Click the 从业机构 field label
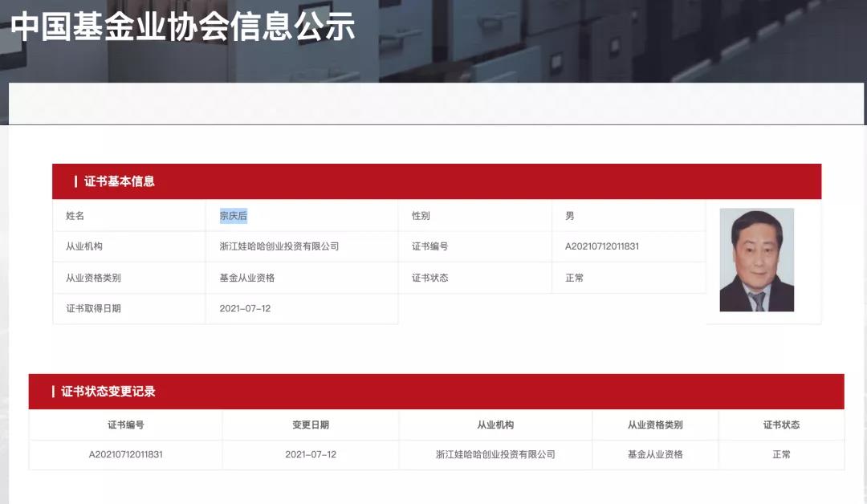The image size is (867, 504). point(88,246)
